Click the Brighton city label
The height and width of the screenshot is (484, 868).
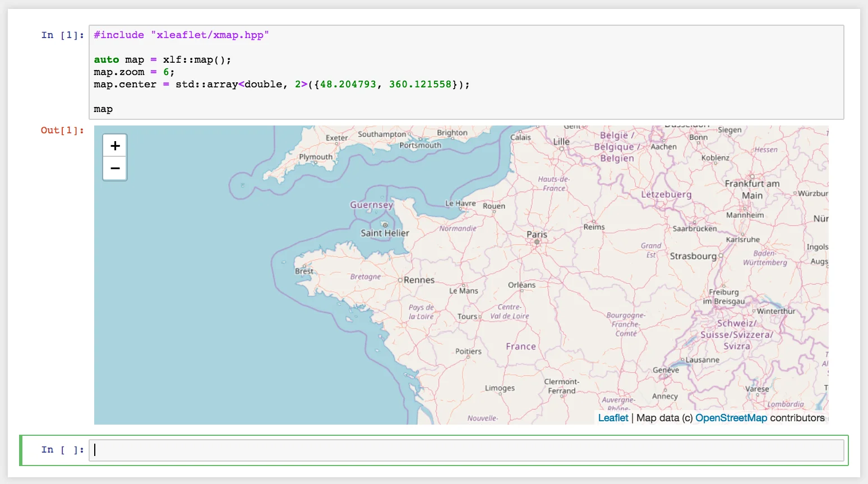pyautogui.click(x=452, y=133)
